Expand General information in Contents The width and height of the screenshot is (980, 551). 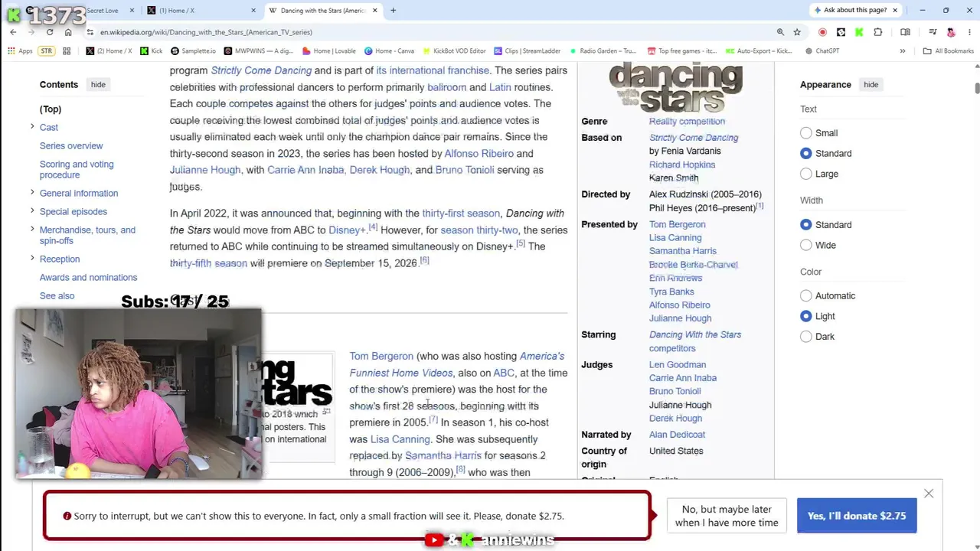(x=32, y=193)
